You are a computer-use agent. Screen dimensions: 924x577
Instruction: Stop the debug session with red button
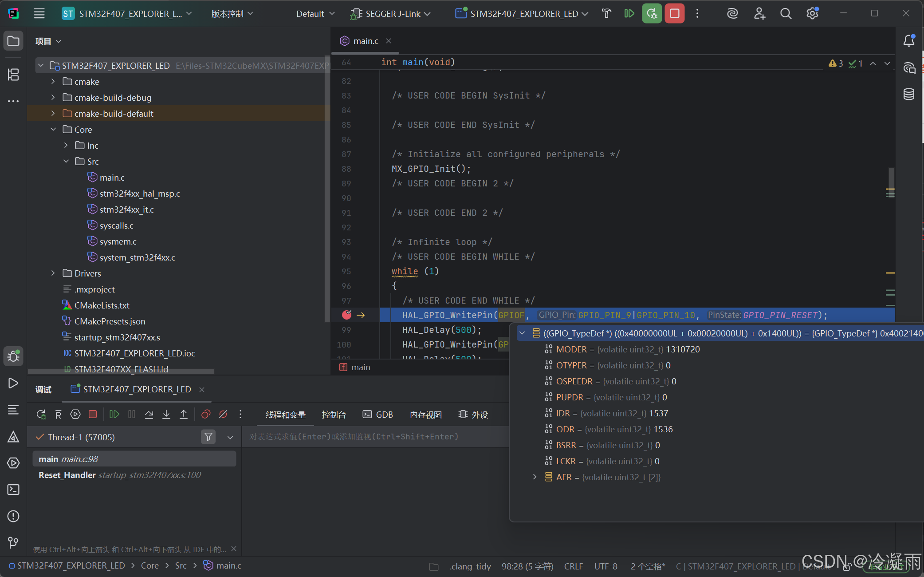(x=674, y=14)
